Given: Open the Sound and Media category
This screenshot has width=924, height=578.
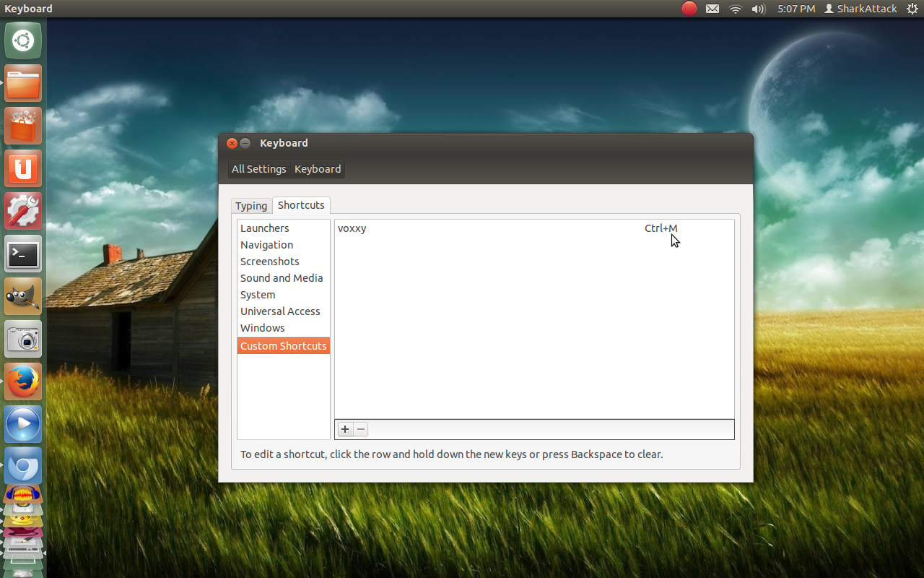Looking at the screenshot, I should [284, 278].
